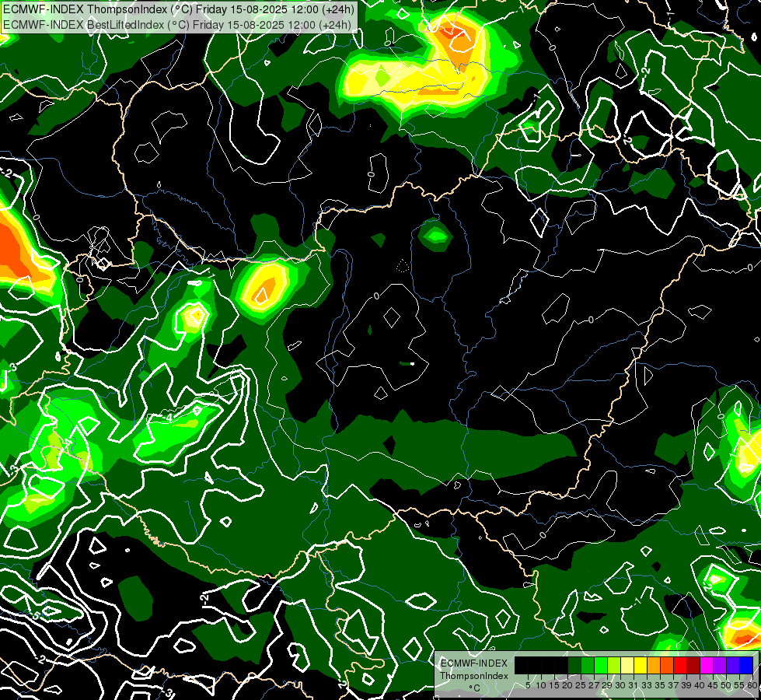Click the legend scale value '20'
Screen dimensions: 761x700
click(567, 685)
